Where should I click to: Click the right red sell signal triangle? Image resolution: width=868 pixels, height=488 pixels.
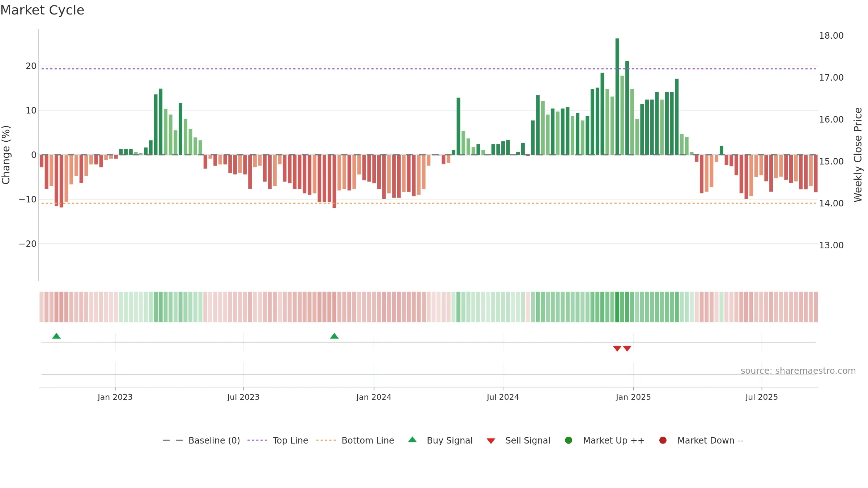tap(627, 348)
